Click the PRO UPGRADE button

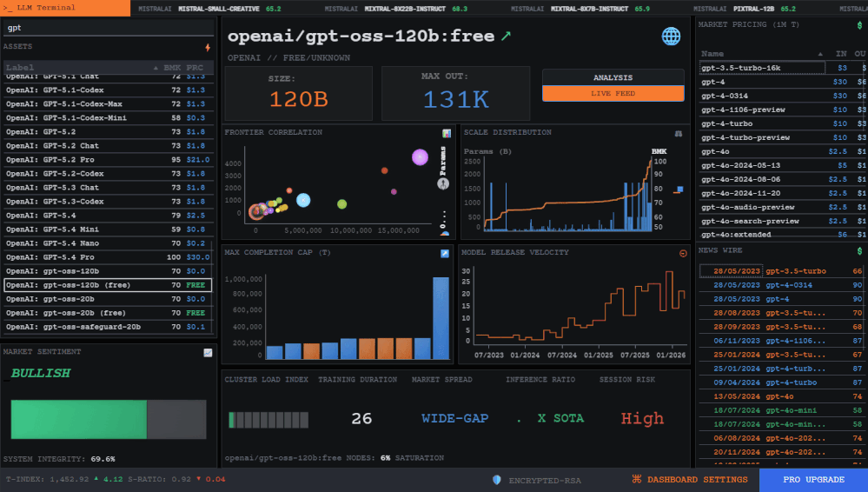[813, 480]
